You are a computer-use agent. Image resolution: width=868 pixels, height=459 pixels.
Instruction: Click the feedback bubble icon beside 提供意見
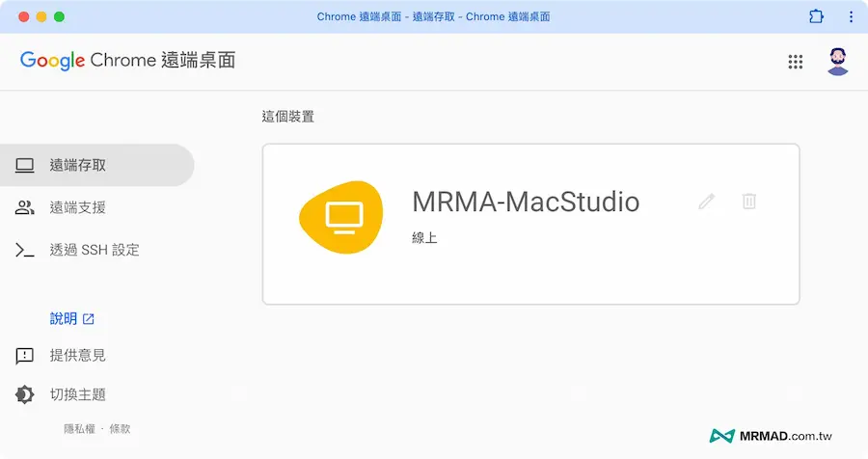pos(24,356)
